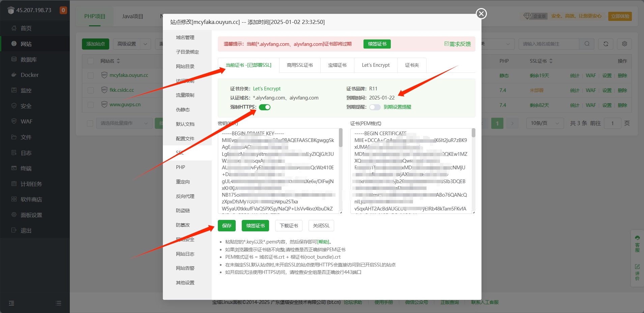Viewport: 644px width, 313px height.
Task: Open the 计划任务 scheduled tasks icon
Action: 14,184
